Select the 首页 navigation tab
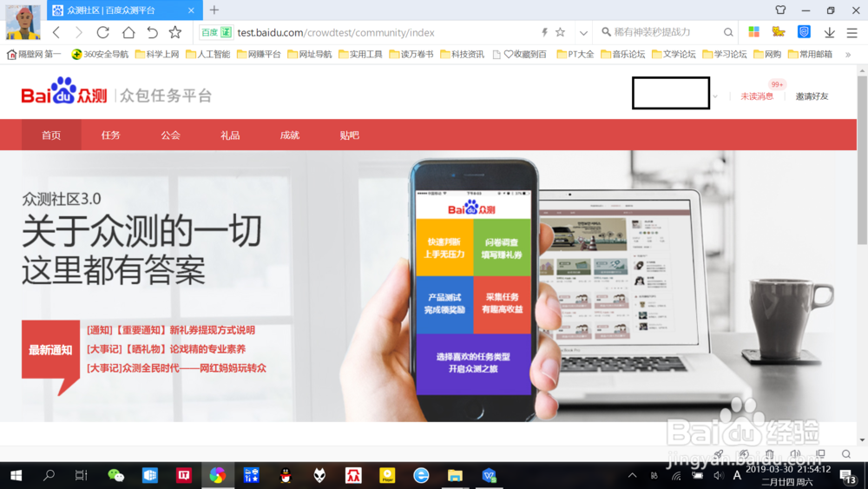This screenshot has height=489, width=868. coord(51,135)
